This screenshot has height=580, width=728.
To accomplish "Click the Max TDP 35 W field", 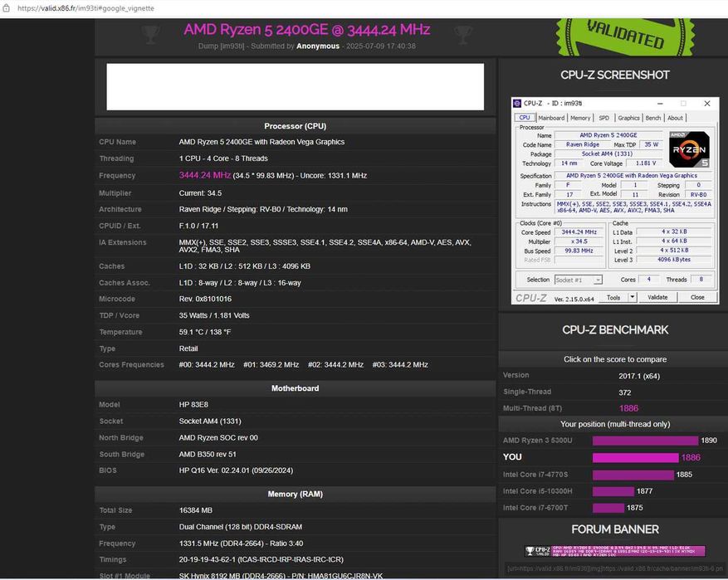I will pos(652,144).
